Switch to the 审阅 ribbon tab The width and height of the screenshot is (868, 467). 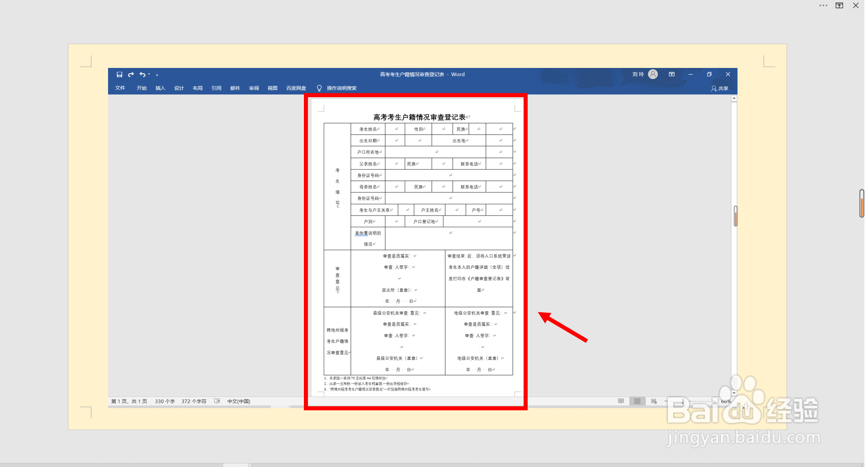[x=254, y=88]
